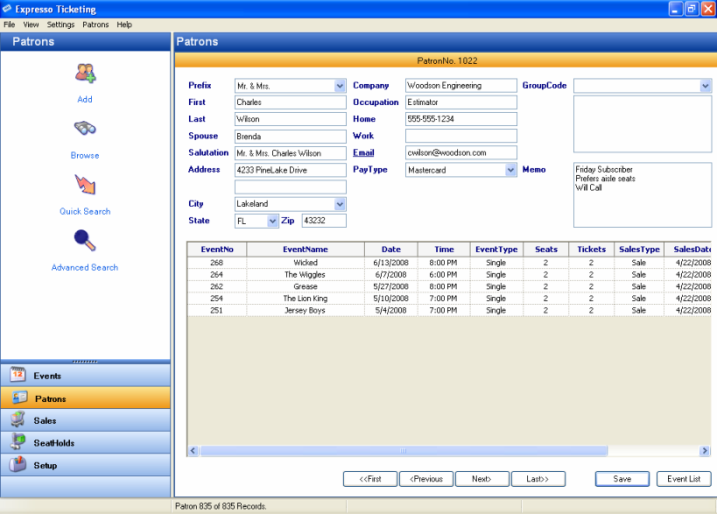
Task: Switch to the Setup section
Action: tap(86, 465)
